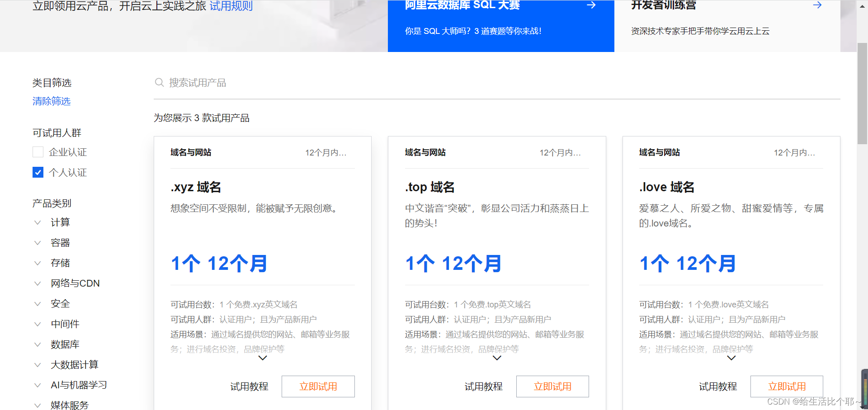868x410 pixels.
Task: Expand the 网络与CDN category
Action: click(38, 283)
